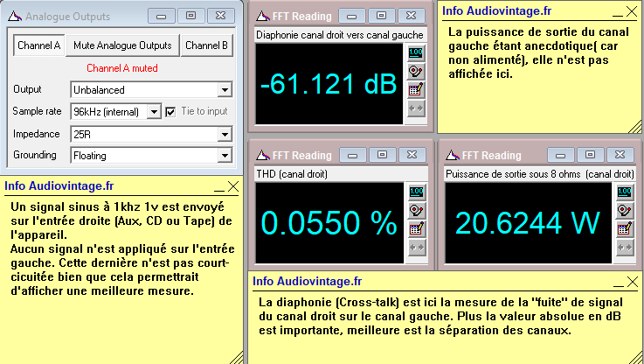The height and width of the screenshot is (364, 644).
Task: Click the app icon of the Puissance FFT Reading window
Action: click(x=453, y=156)
